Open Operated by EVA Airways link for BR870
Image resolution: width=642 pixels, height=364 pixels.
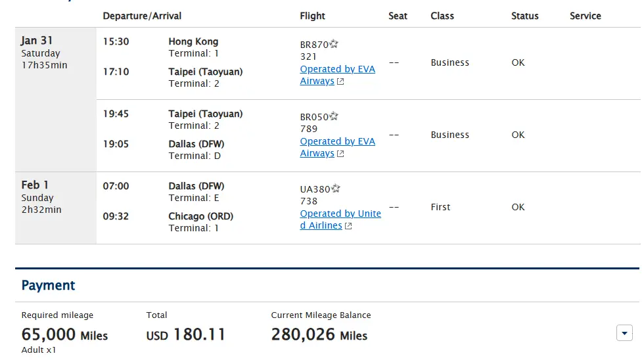point(337,75)
